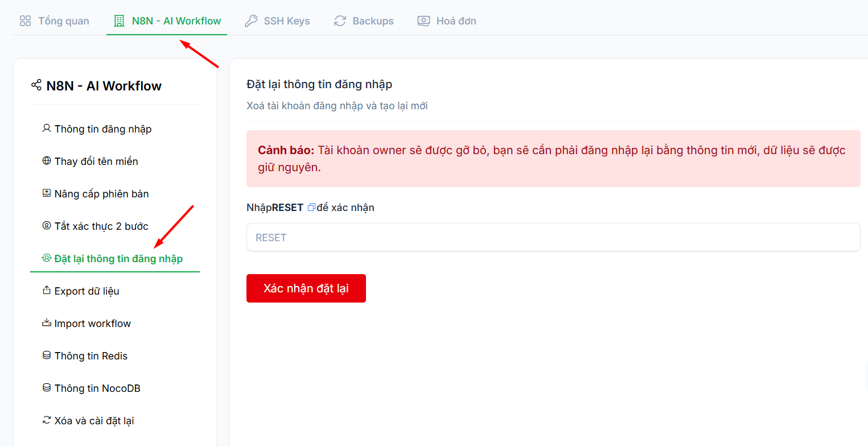Click the globe icon for Thay đổi tên miền
Screen dimensions: 868x447
47,161
